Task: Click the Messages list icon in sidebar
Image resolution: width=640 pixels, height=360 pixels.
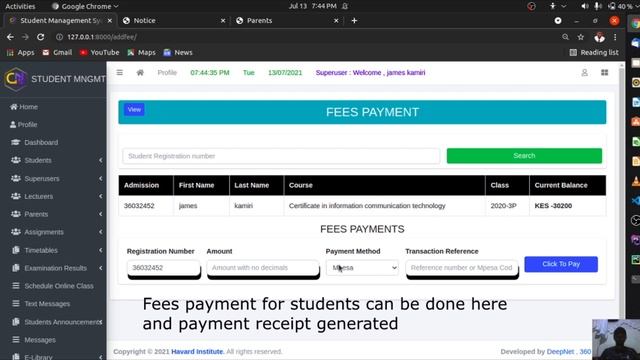Action: 16,340
